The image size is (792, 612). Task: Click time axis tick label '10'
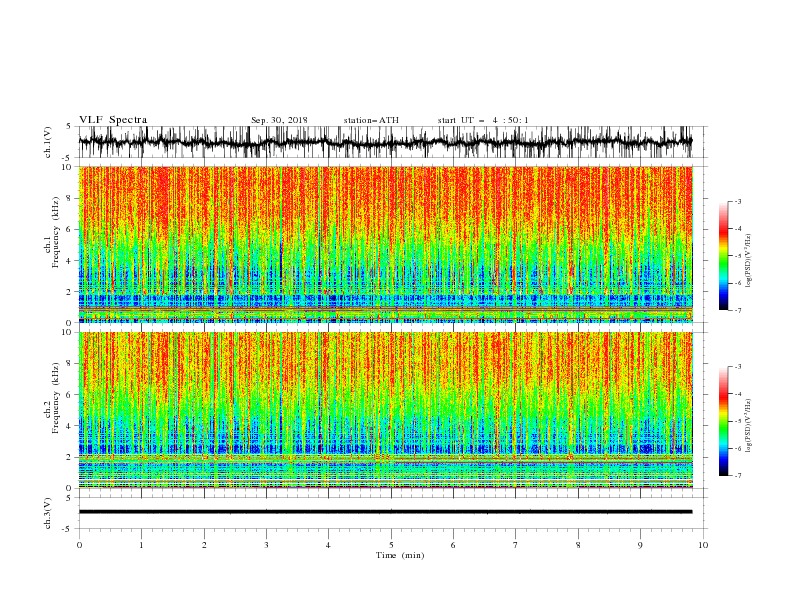703,545
